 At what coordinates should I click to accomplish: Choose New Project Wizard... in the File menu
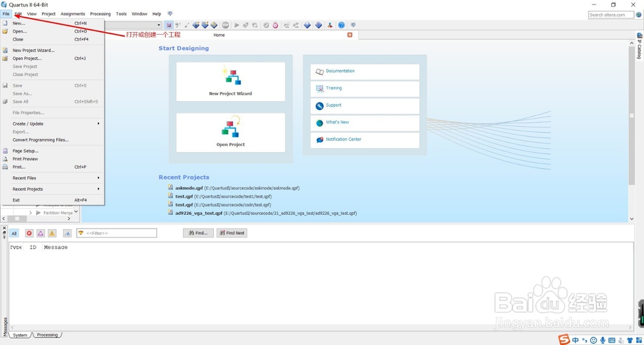point(53,50)
